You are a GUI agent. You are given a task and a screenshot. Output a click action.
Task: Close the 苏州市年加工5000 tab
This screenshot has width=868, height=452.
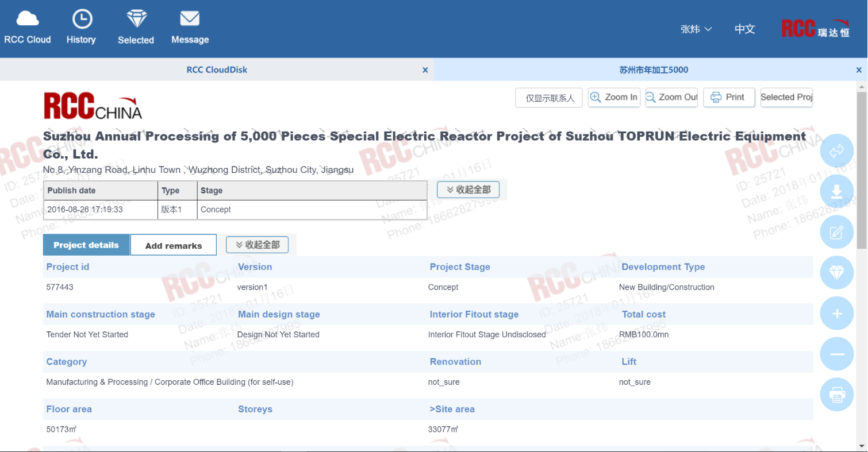[x=859, y=70]
